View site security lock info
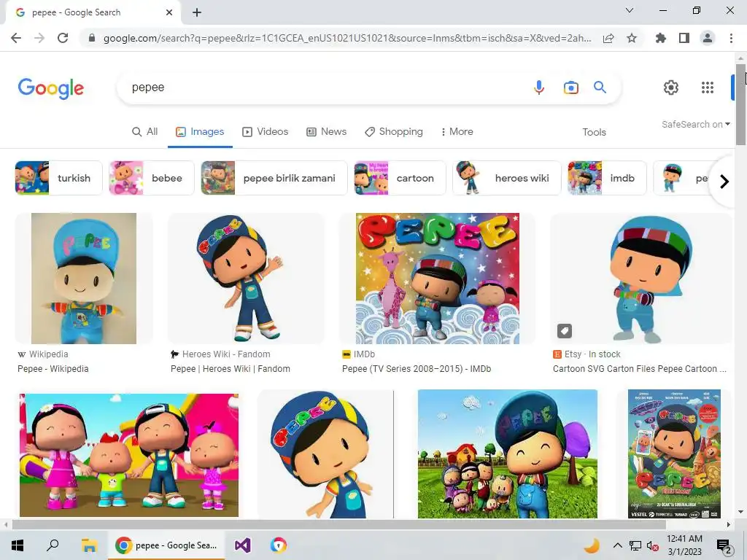The image size is (747, 560). click(92, 38)
